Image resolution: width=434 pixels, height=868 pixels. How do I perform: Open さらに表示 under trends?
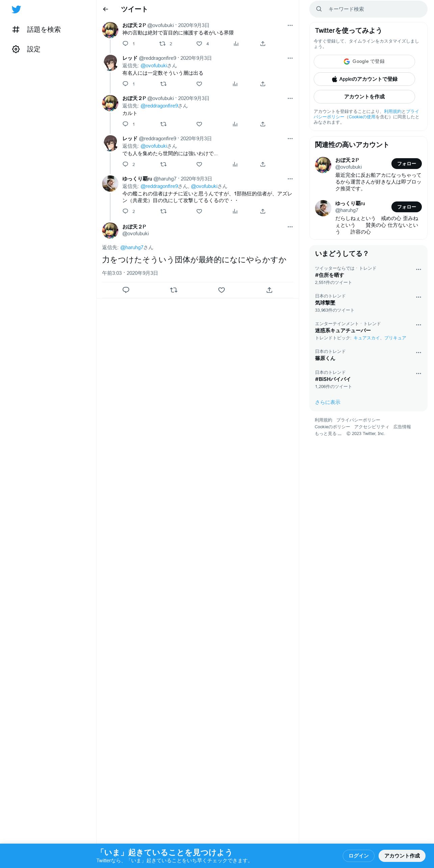click(328, 402)
